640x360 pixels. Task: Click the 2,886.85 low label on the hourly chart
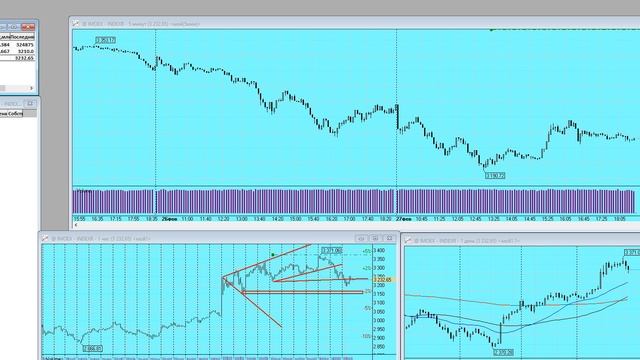pos(93,349)
